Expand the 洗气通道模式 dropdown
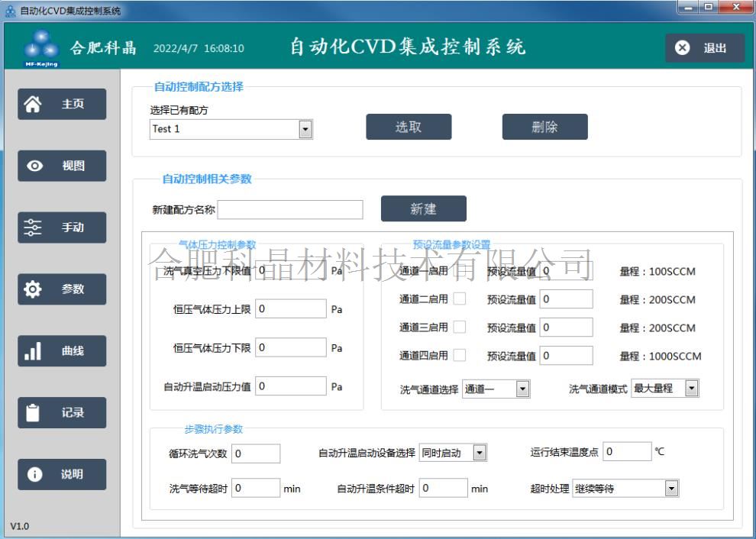 pos(691,389)
